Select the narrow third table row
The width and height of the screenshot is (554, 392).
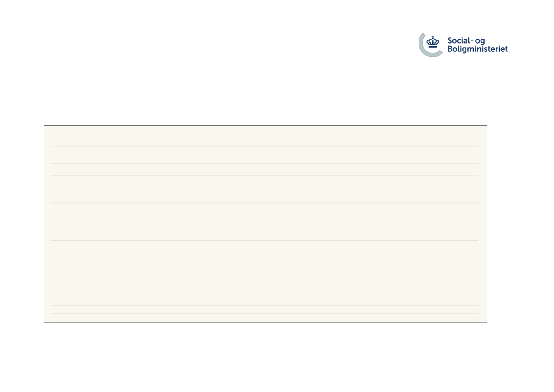(x=264, y=169)
